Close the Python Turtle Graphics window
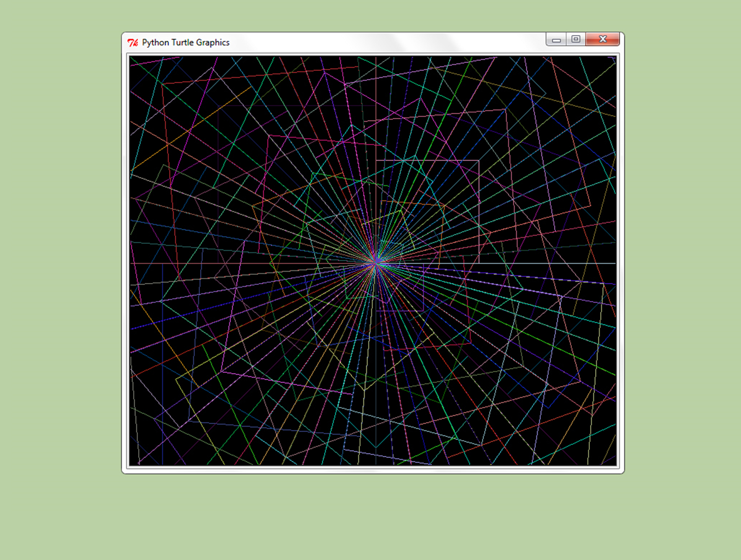Screen dimensions: 741x560 [603, 39]
